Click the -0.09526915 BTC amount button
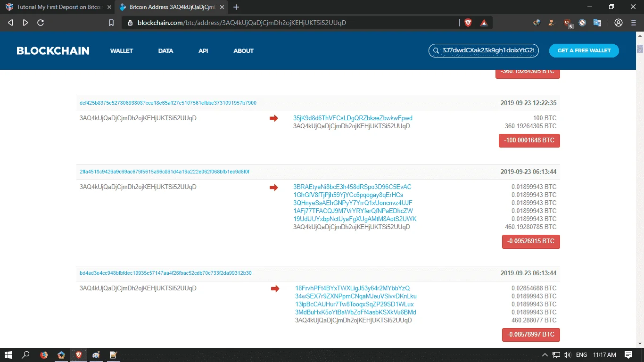Image resolution: width=644 pixels, height=362 pixels. click(x=531, y=241)
